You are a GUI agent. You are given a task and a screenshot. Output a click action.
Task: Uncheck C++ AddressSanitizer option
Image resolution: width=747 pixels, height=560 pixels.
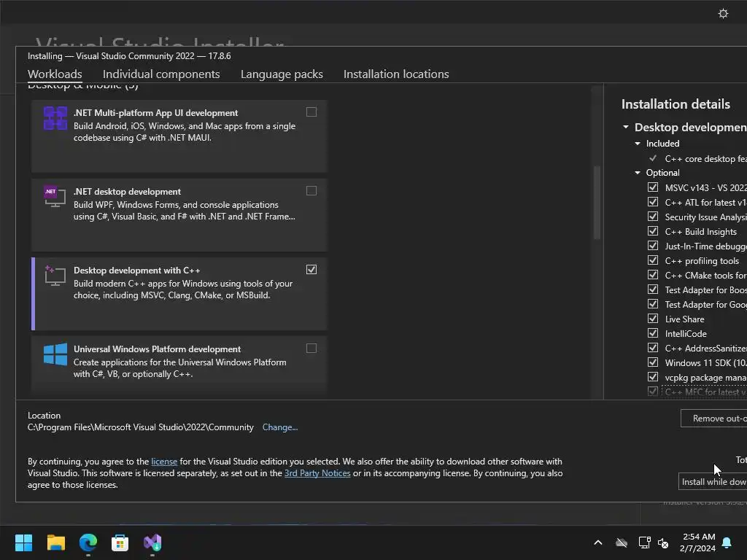point(653,348)
